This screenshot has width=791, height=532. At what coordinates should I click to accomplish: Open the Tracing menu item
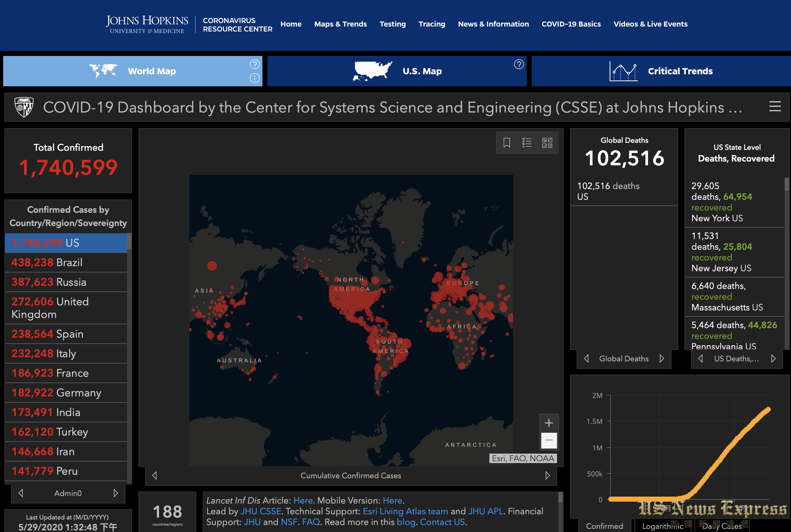[x=432, y=24]
